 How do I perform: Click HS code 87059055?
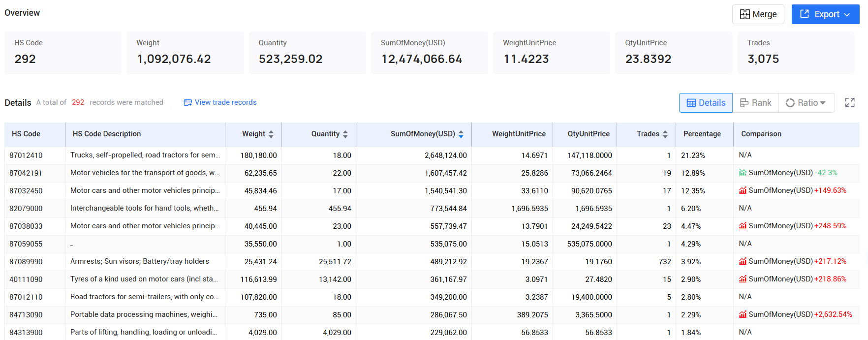(x=26, y=244)
